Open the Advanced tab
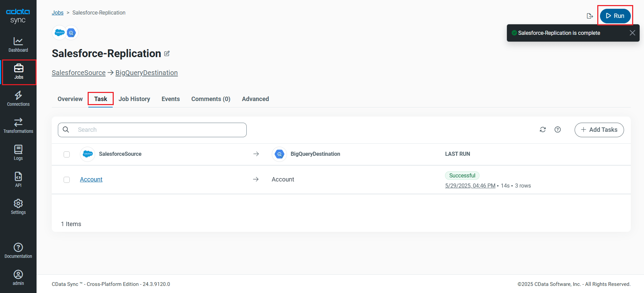This screenshot has width=644, height=293. 256,99
